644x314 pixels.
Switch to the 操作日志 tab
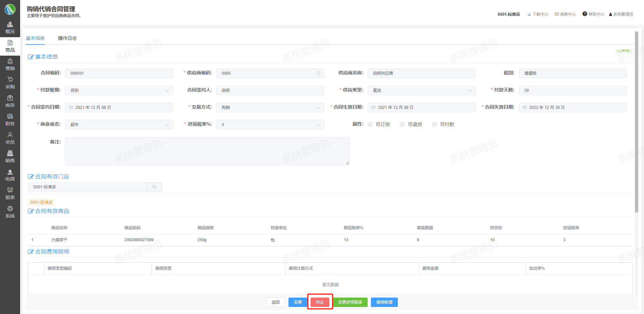pyautogui.click(x=67, y=38)
